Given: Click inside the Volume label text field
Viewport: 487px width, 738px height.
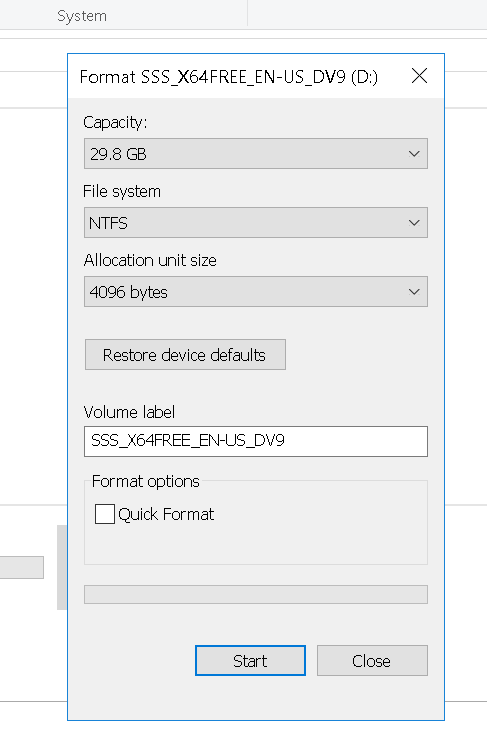Looking at the screenshot, I should click(255, 441).
